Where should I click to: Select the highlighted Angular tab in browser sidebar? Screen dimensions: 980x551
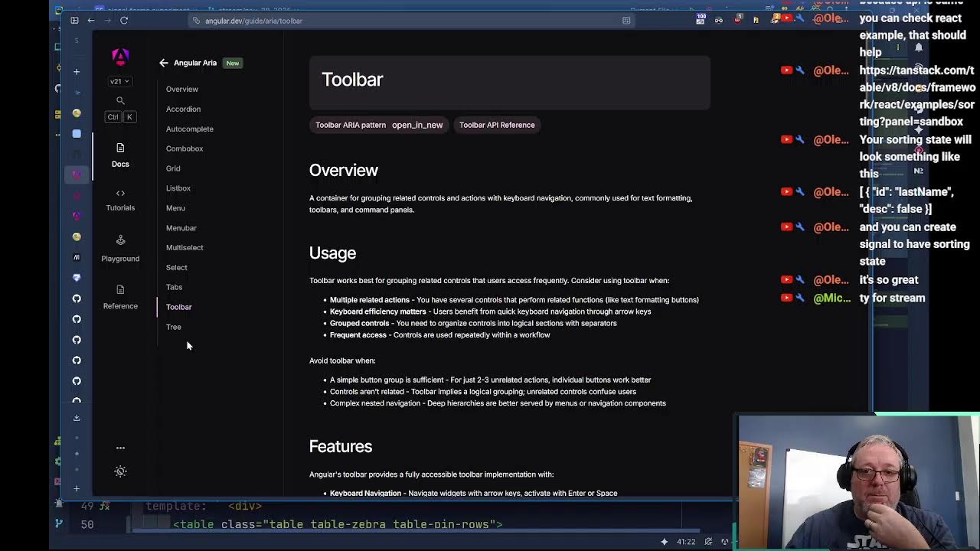point(77,175)
